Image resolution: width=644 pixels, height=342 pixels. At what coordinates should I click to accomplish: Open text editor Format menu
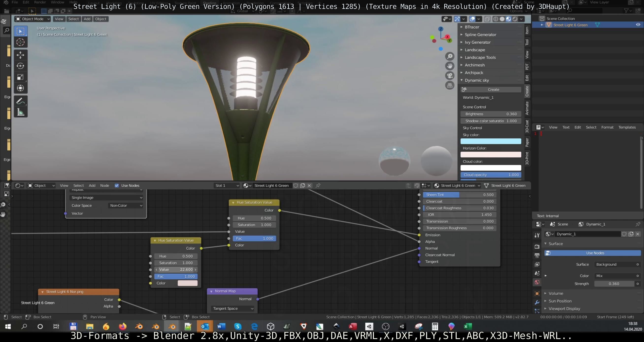(607, 127)
